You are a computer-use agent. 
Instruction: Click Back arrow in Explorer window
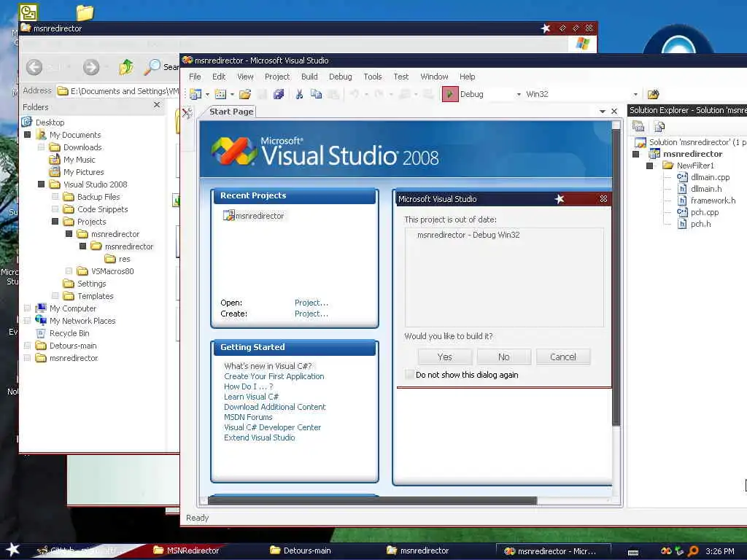pos(34,67)
